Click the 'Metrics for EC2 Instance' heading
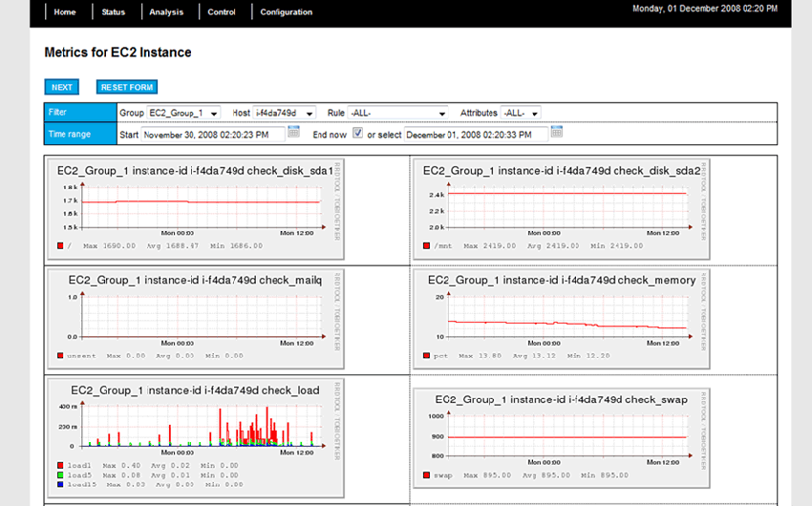Screen dimensions: 812x506 click(118, 53)
